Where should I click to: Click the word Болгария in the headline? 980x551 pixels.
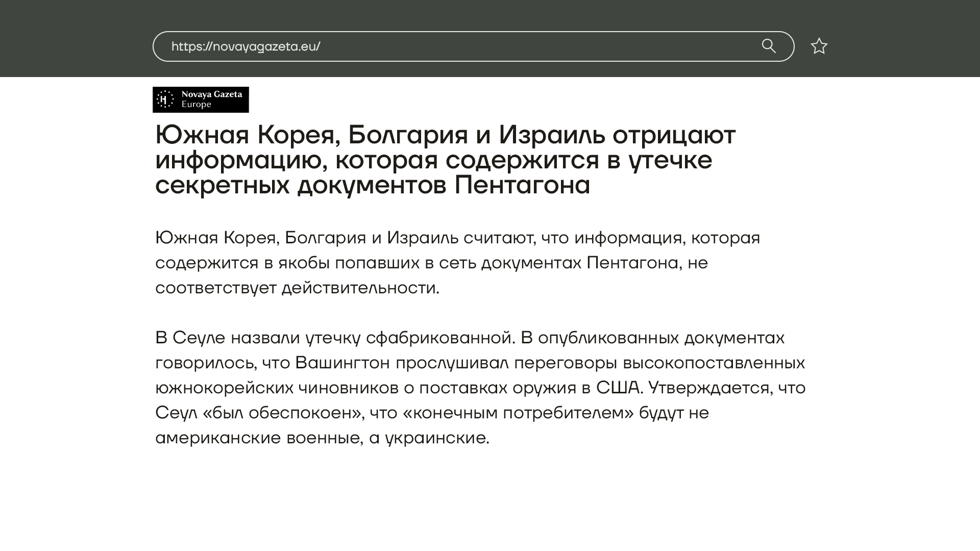point(408,135)
